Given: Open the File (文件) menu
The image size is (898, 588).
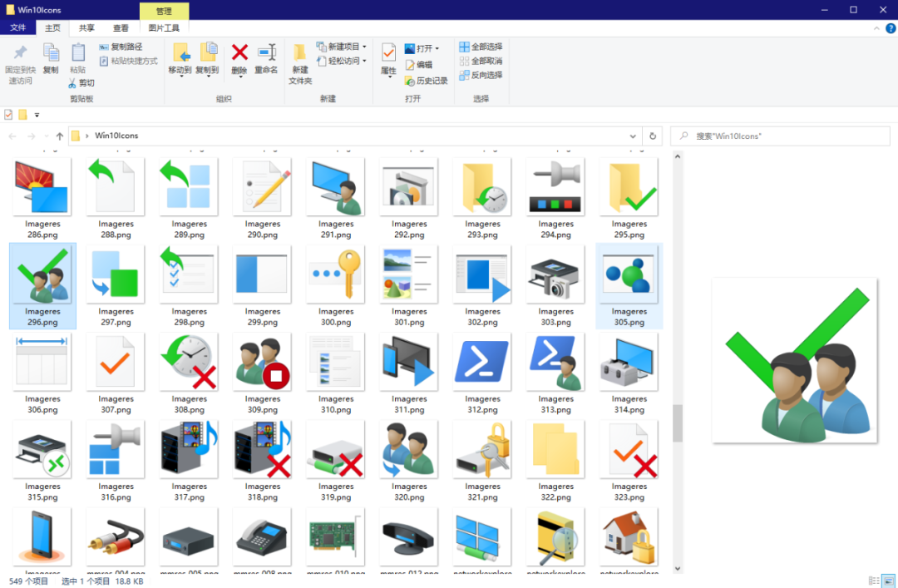Looking at the screenshot, I should [17, 27].
